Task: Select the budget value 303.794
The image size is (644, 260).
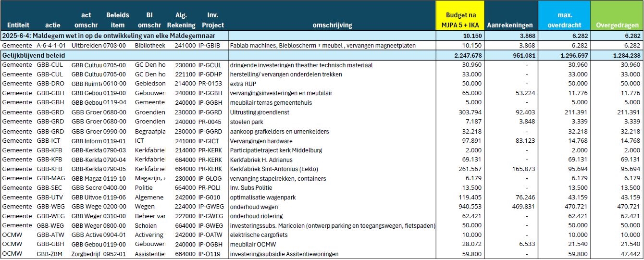Action: (471, 112)
